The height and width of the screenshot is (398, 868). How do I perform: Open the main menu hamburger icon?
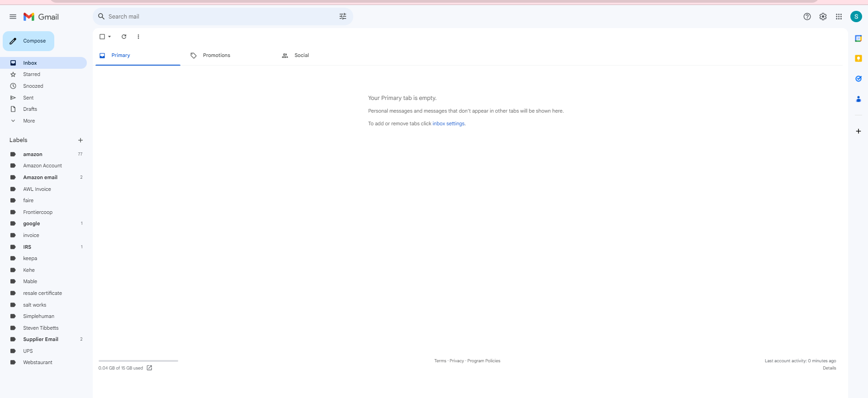(13, 17)
